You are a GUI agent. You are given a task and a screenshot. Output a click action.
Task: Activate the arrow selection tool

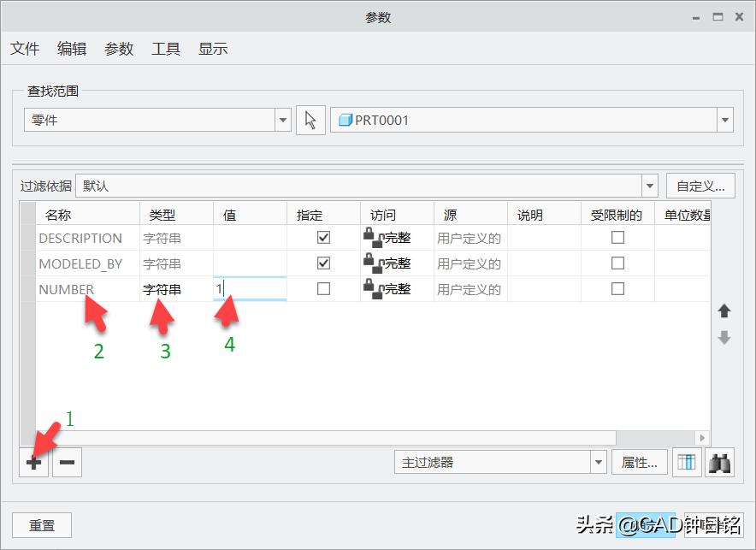pos(310,119)
